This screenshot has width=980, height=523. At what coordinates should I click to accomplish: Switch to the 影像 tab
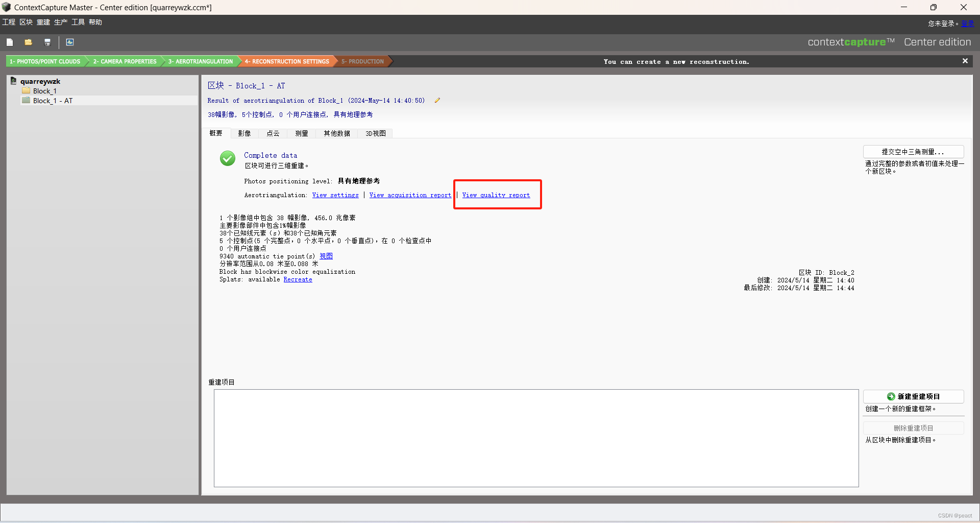coord(244,133)
